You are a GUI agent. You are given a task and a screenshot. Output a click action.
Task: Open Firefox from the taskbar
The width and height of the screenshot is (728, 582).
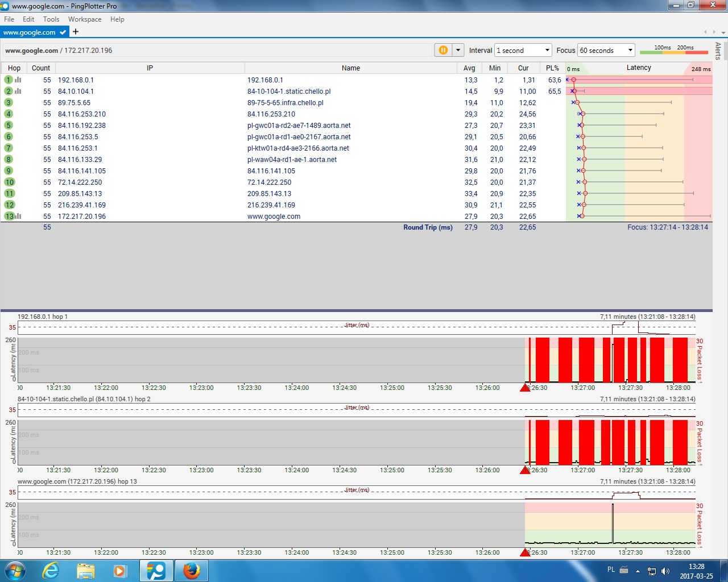(x=192, y=571)
